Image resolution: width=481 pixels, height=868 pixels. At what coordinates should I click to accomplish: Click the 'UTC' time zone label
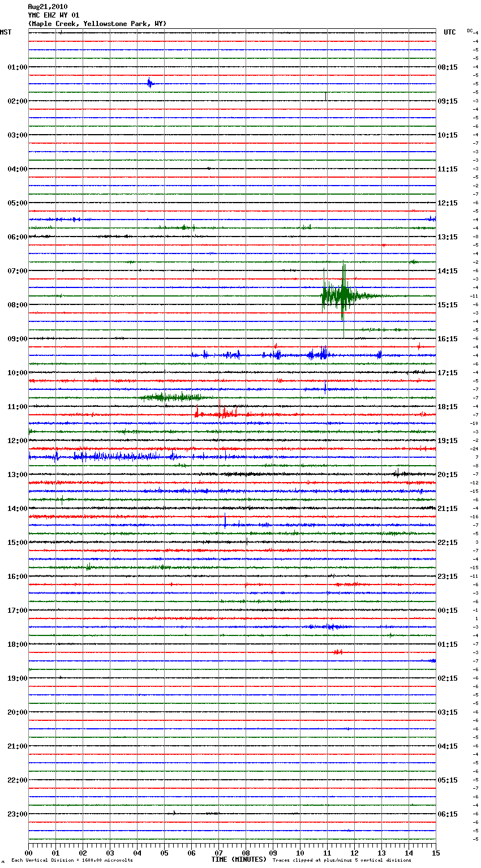coord(450,32)
